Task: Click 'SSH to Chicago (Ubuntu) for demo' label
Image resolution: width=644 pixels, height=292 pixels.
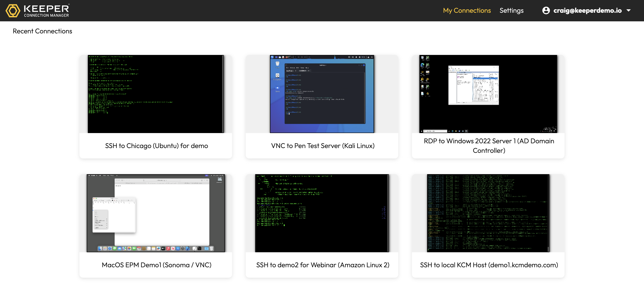Action: point(156,146)
